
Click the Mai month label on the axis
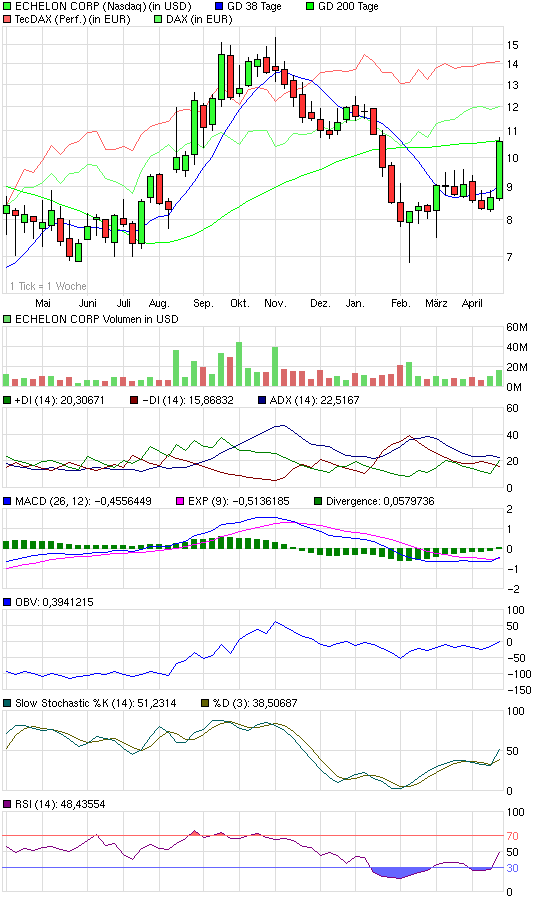pos(43,303)
